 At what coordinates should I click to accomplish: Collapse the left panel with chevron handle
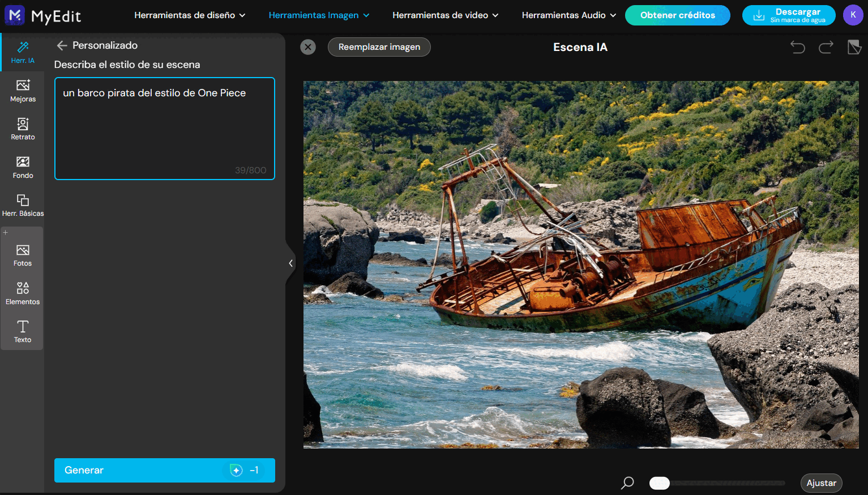tap(290, 263)
